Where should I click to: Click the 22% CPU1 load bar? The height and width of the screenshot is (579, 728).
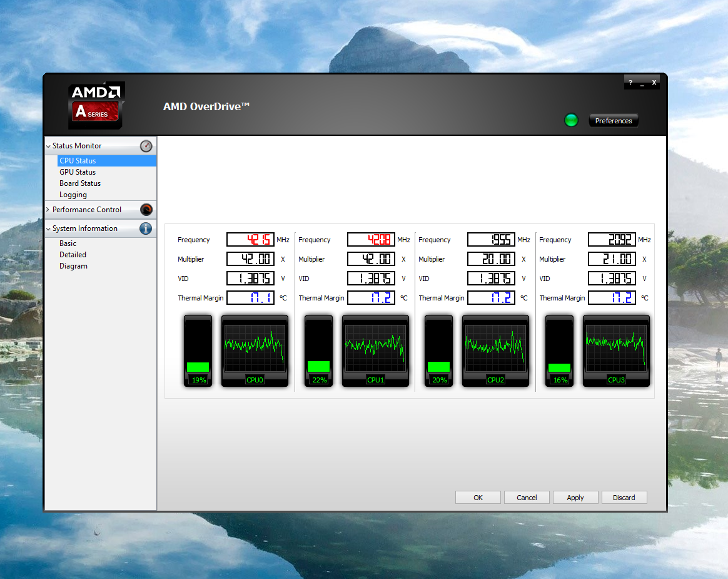tap(318, 351)
